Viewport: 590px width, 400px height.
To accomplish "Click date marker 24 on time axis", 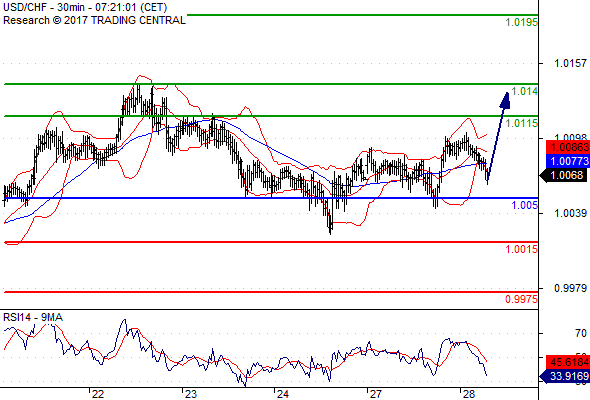I will [x=283, y=394].
